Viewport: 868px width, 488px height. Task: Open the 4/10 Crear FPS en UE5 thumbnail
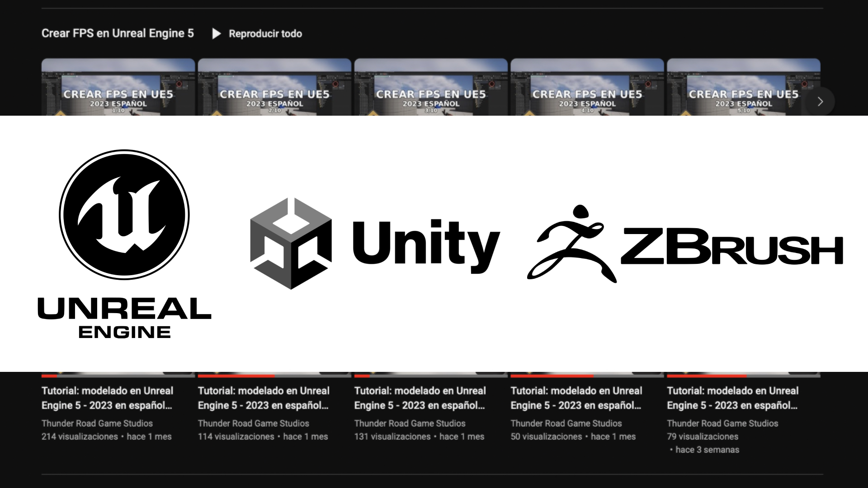tap(587, 87)
